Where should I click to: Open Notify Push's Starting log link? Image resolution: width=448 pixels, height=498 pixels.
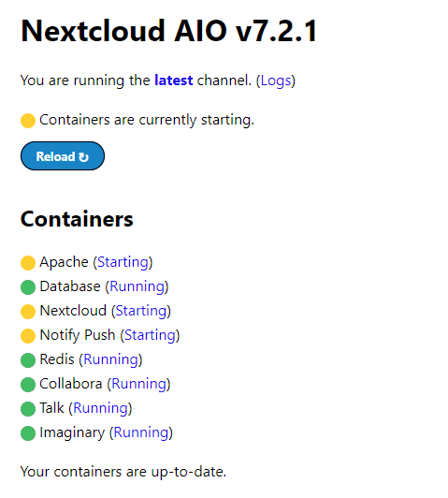[x=150, y=335]
